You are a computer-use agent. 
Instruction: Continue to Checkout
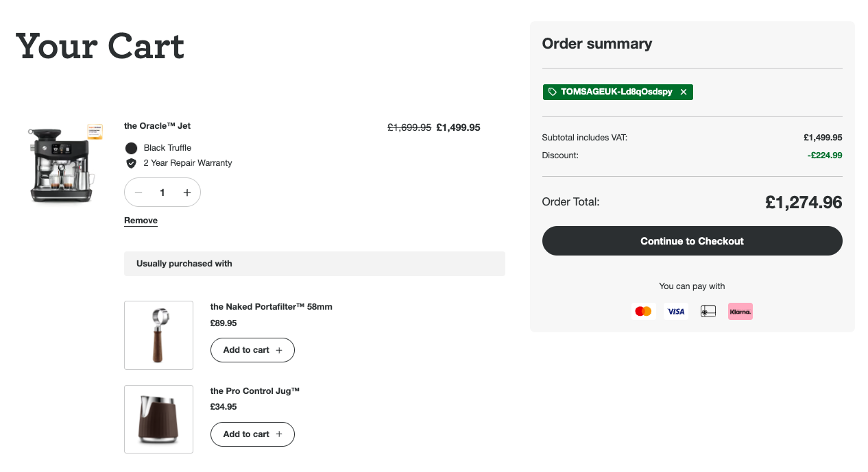pyautogui.click(x=692, y=241)
